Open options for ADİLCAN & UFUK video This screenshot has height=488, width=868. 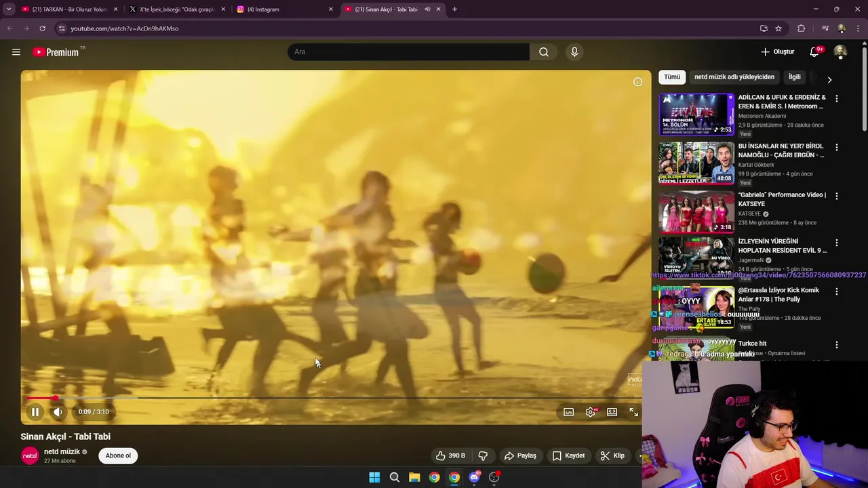(836, 98)
